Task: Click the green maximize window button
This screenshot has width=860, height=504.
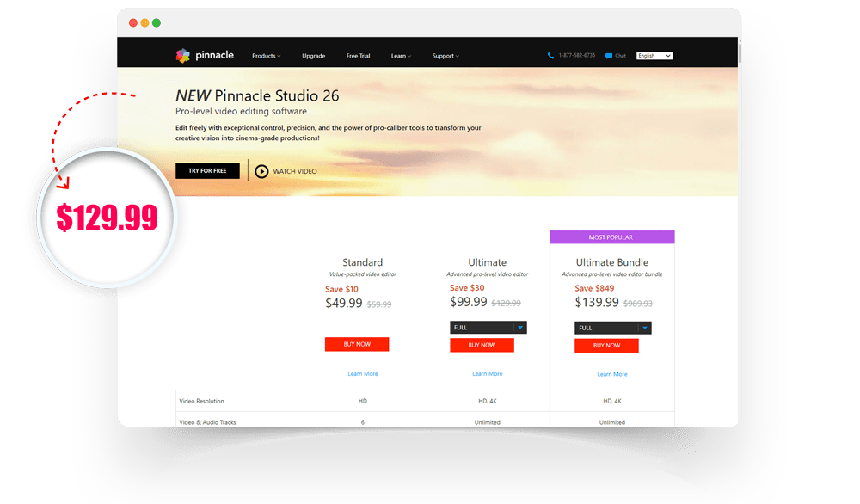Action: click(157, 22)
